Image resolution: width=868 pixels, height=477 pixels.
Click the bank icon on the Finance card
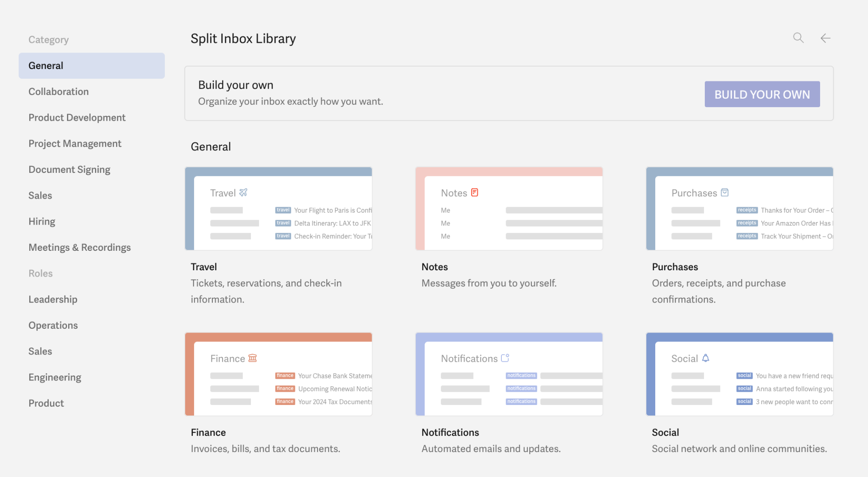(253, 358)
